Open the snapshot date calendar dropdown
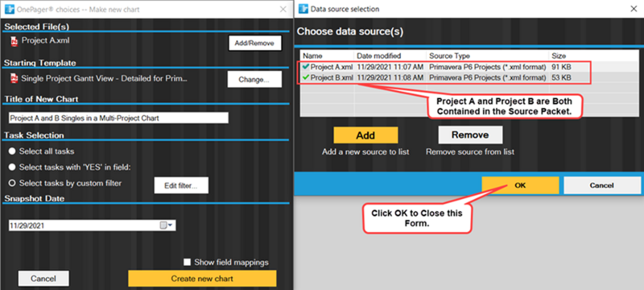 (167, 225)
